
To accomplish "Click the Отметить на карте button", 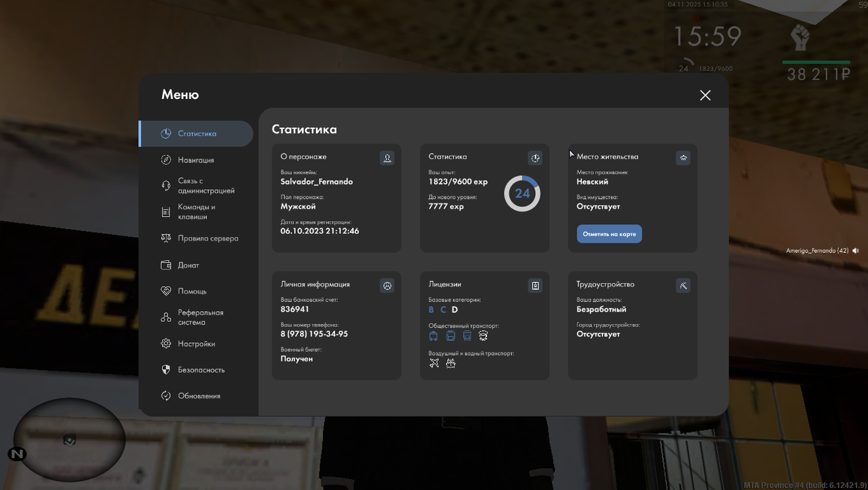I will pyautogui.click(x=609, y=234).
